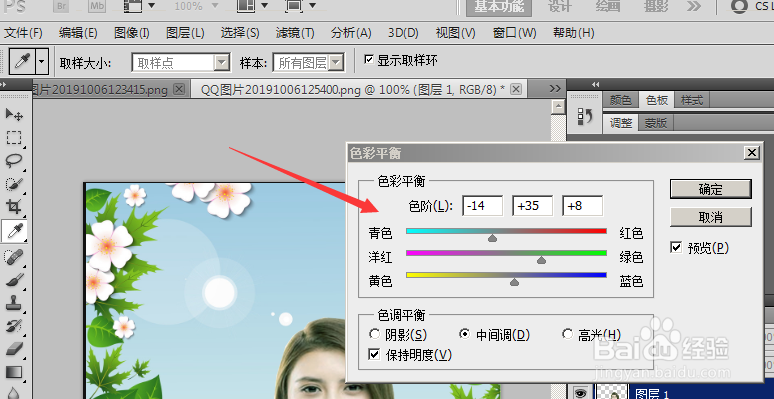774x399 pixels.
Task: Open the 窗口(W) menu
Action: click(514, 33)
